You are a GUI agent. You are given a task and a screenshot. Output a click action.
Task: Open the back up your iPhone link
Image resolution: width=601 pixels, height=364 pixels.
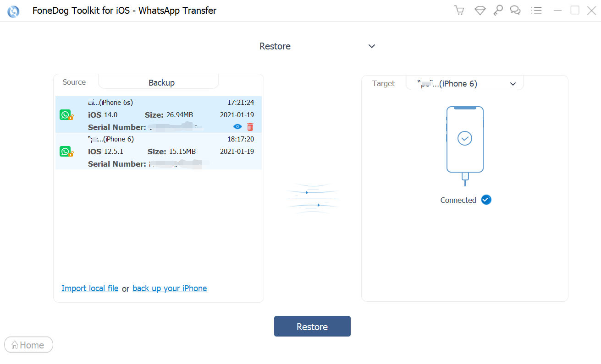[x=170, y=288]
